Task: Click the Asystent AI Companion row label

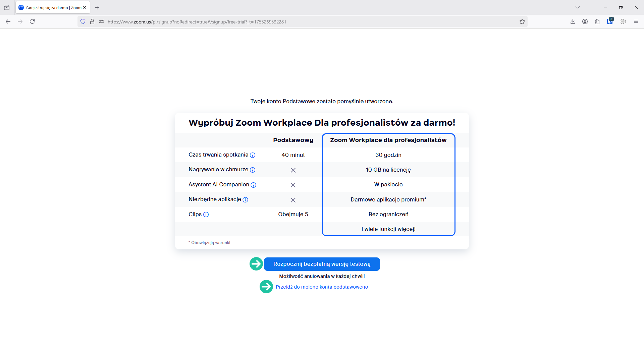Action: click(219, 184)
